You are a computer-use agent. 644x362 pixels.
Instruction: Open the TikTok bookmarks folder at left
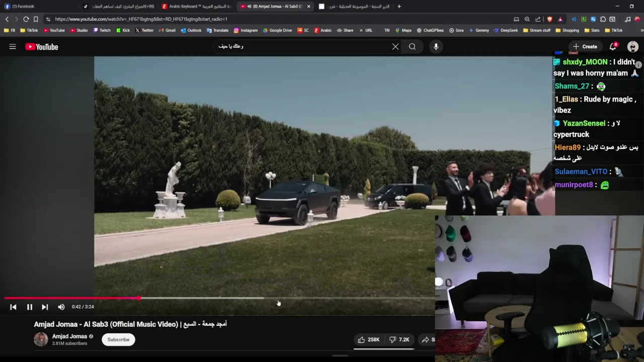tap(29, 30)
